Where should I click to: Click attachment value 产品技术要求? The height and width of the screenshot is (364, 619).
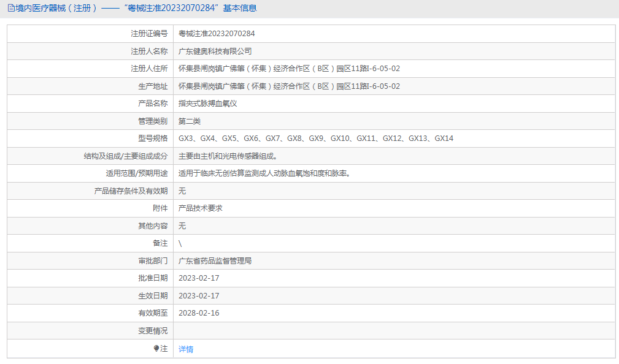coord(200,208)
